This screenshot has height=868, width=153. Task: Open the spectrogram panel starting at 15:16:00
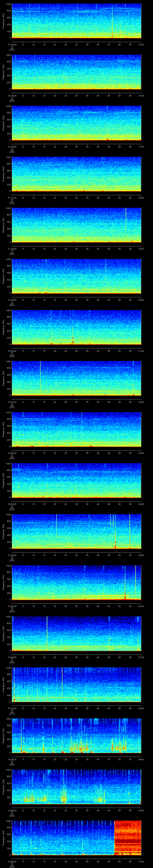[76, 123]
